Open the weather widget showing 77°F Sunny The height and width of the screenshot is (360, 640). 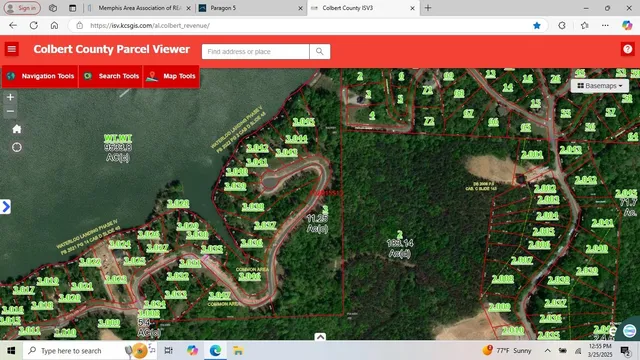[x=507, y=351]
